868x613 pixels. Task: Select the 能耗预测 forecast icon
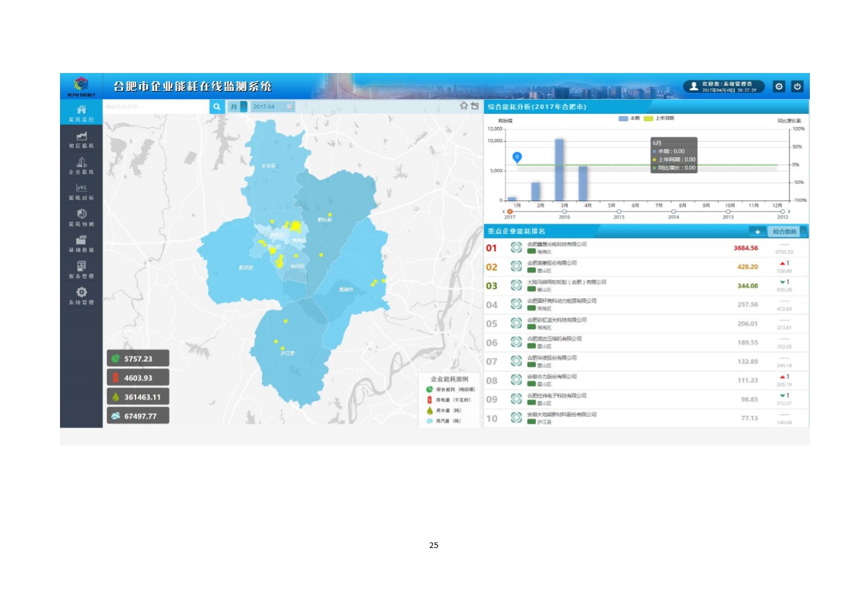[81, 217]
